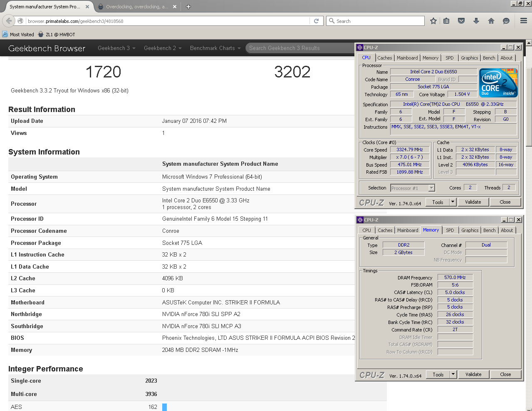Screen dimensions: 532x411
Task: Click site identity globe icon in address bar
Action: 20,21
